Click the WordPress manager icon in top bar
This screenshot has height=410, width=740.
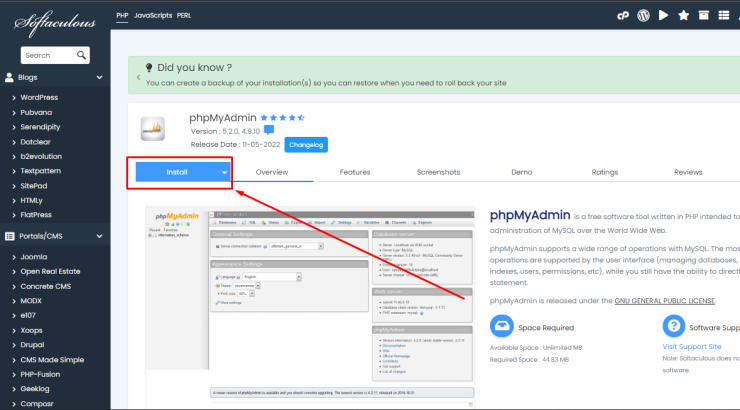(643, 16)
